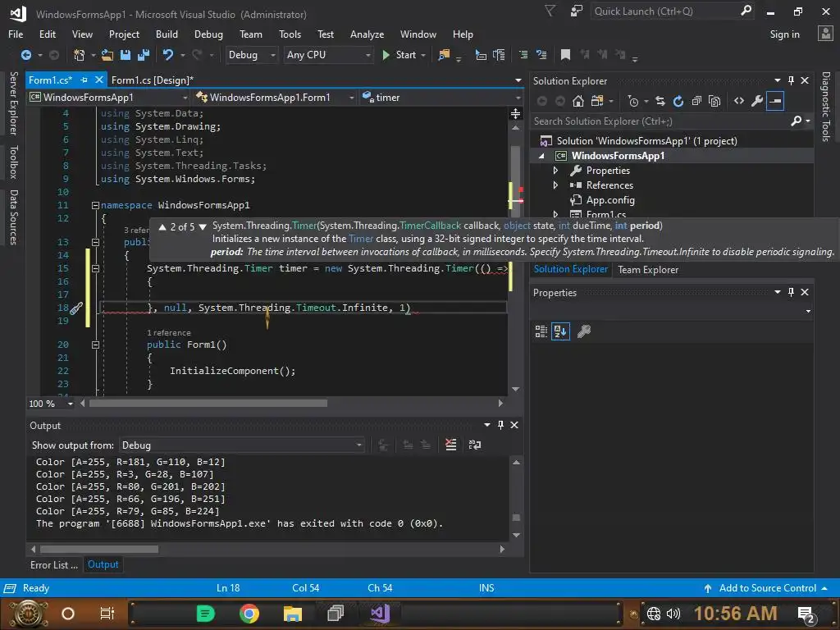Collapse the Form1() constructor on line 20
This screenshot has width=840, height=630.
tap(95, 345)
